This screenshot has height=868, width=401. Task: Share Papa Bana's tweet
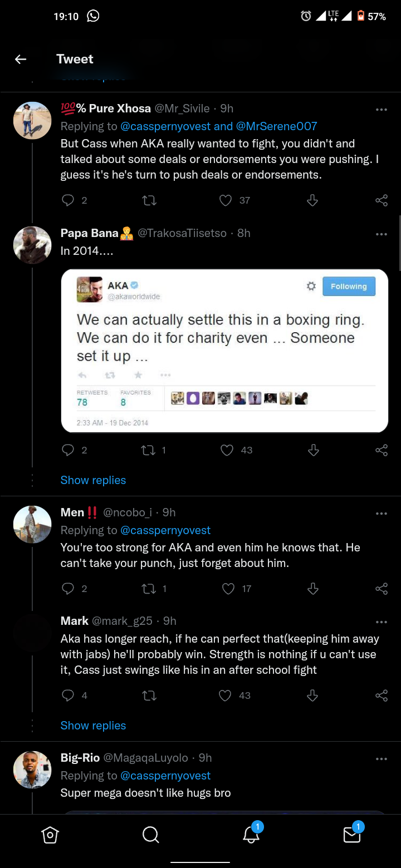(x=382, y=450)
